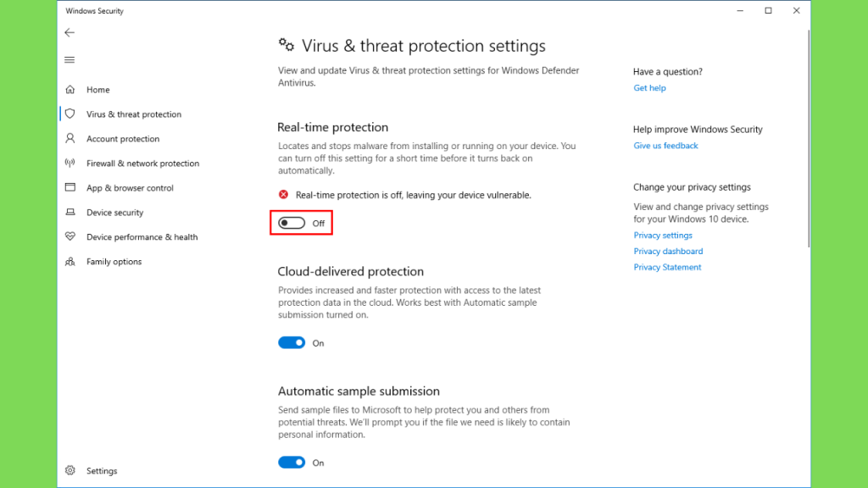The height and width of the screenshot is (488, 868).
Task: Click the back arrow icon
Action: pos(70,33)
